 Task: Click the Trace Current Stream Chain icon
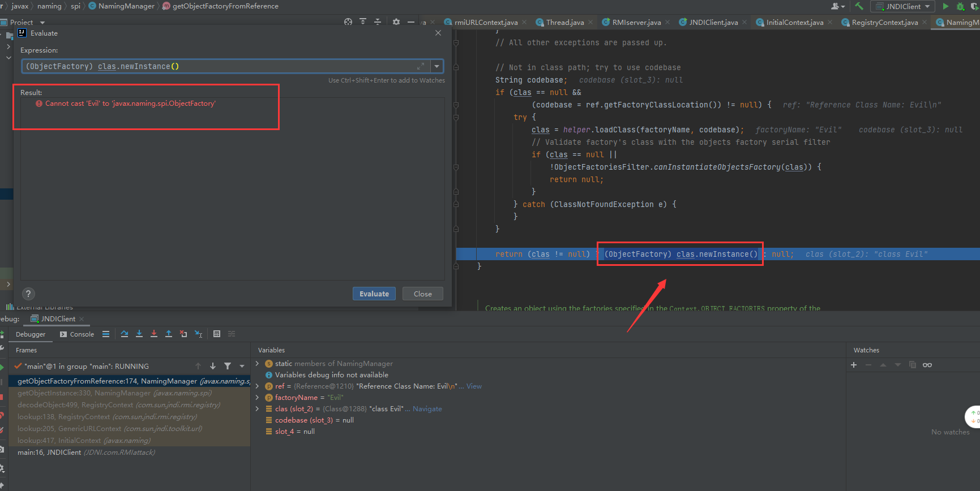pos(232,334)
